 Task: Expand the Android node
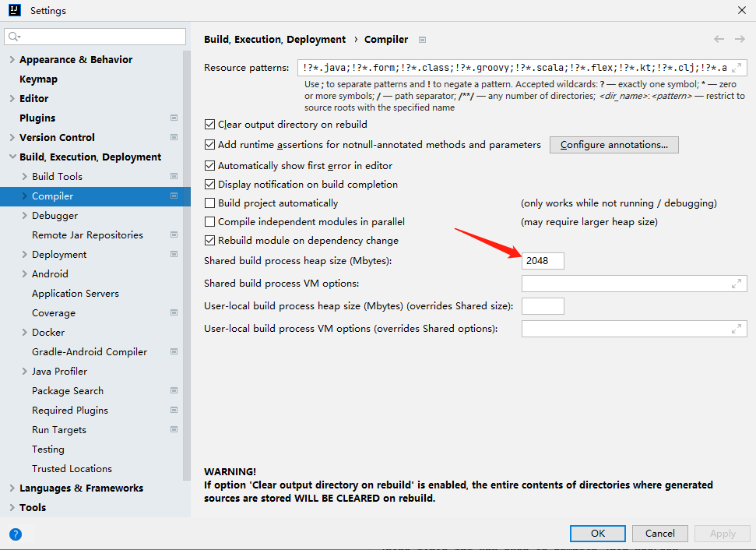tap(25, 273)
